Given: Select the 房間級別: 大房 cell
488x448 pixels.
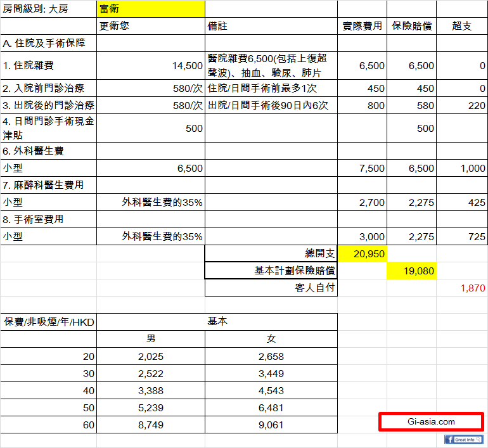Looking at the screenshot, I should tap(49, 9).
